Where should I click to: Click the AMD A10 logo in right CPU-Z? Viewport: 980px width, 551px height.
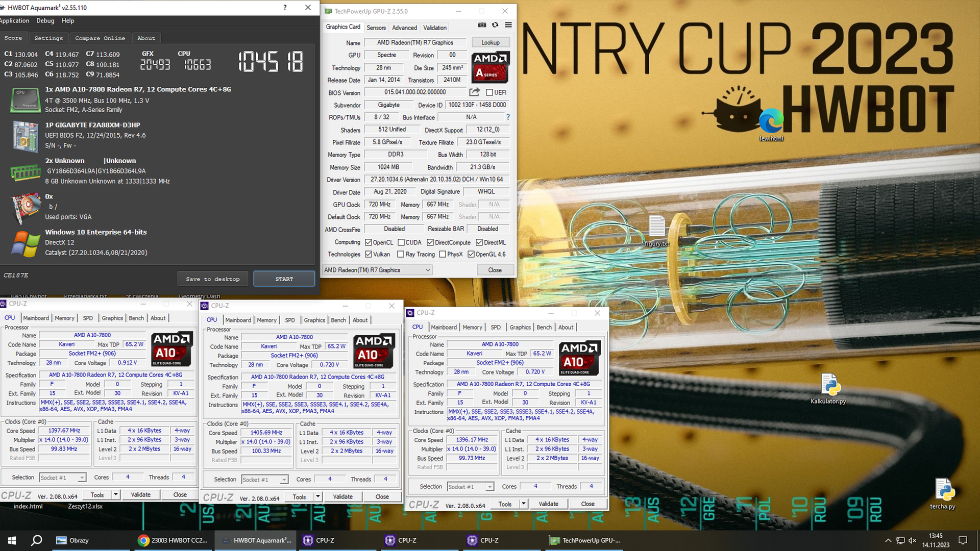[x=580, y=358]
